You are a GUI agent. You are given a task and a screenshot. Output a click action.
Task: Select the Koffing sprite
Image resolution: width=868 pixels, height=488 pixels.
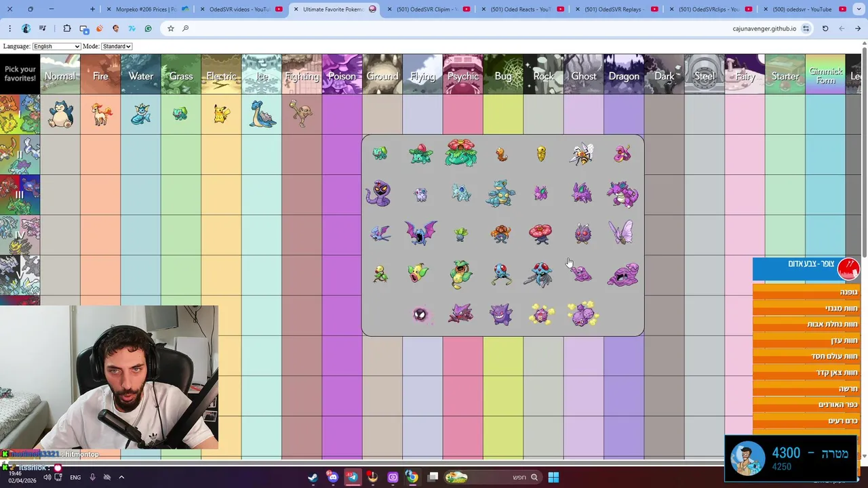(541, 314)
